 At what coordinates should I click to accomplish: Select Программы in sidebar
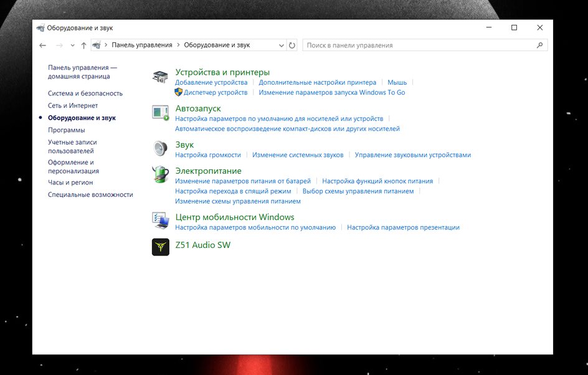[x=67, y=130]
